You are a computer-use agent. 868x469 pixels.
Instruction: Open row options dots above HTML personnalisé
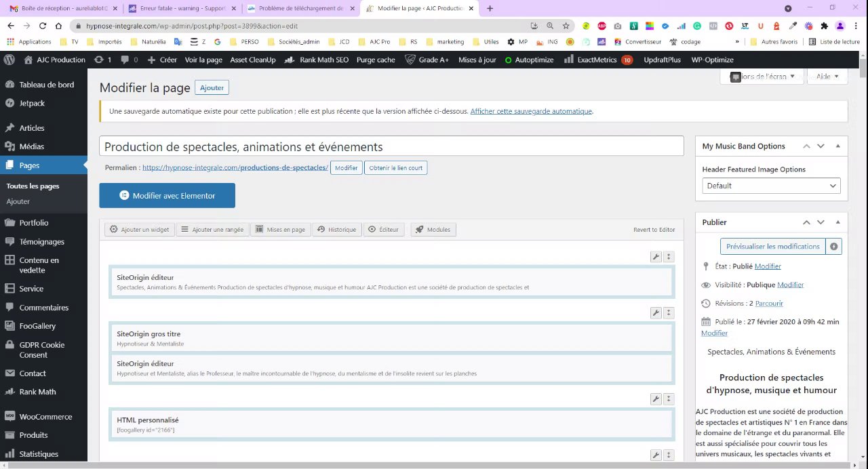(669, 399)
